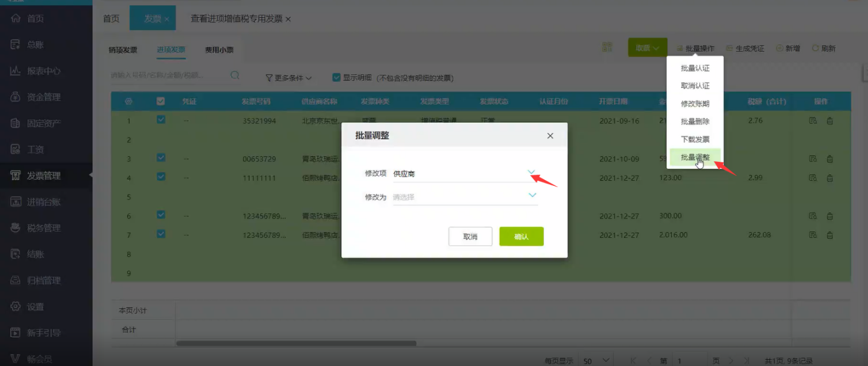Click delete trash icon for row 1
Viewport: 868px width, 366px height.
830,121
